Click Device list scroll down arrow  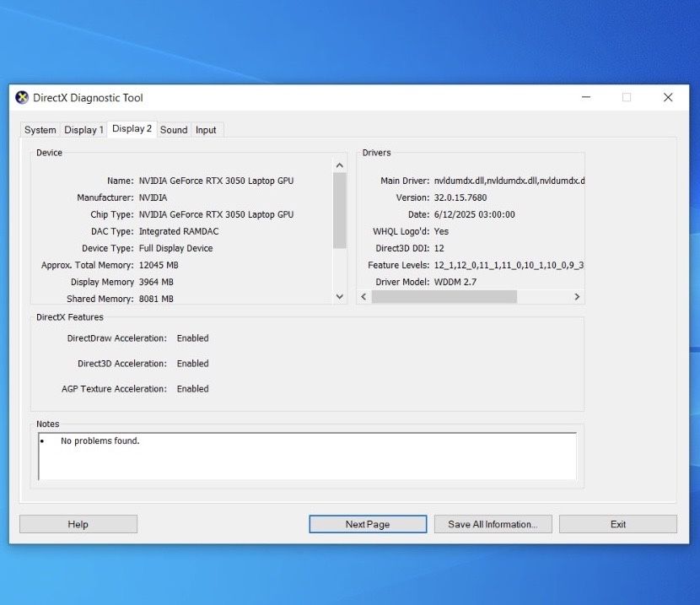pos(340,296)
